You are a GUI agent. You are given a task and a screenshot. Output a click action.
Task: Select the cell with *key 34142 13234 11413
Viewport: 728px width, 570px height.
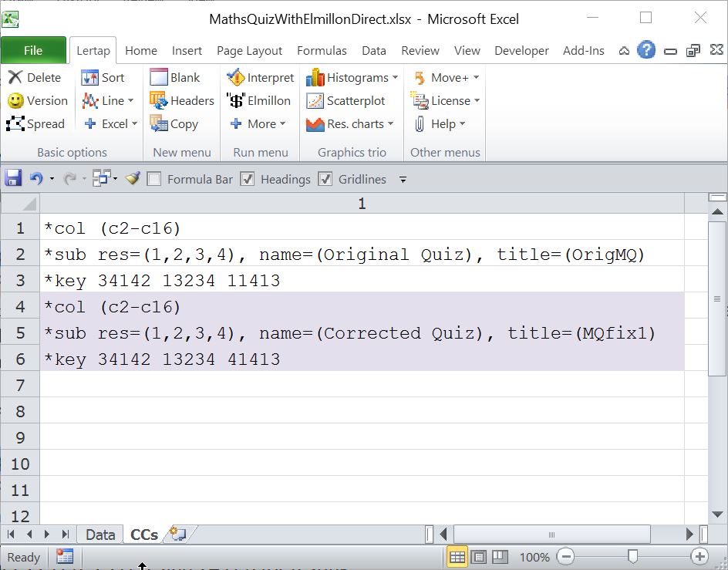point(362,280)
